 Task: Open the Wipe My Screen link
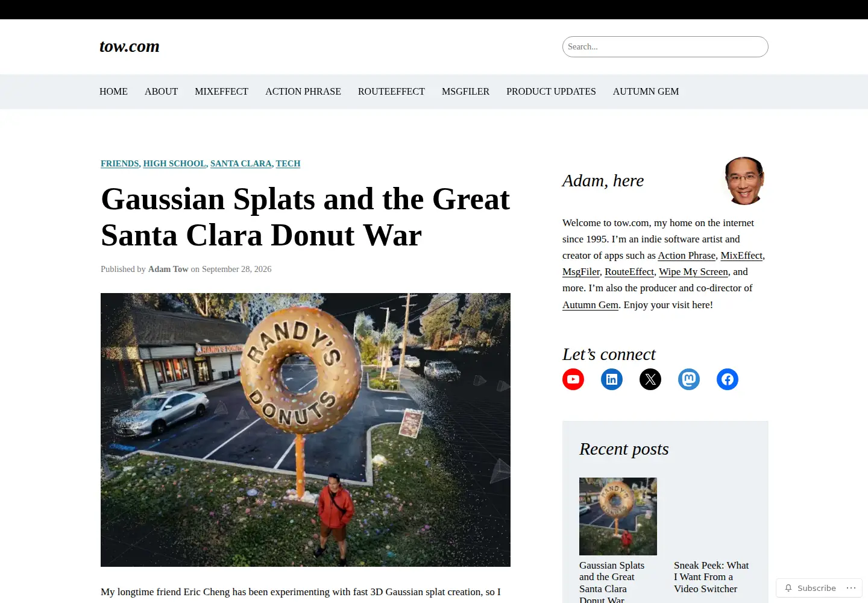click(x=693, y=272)
